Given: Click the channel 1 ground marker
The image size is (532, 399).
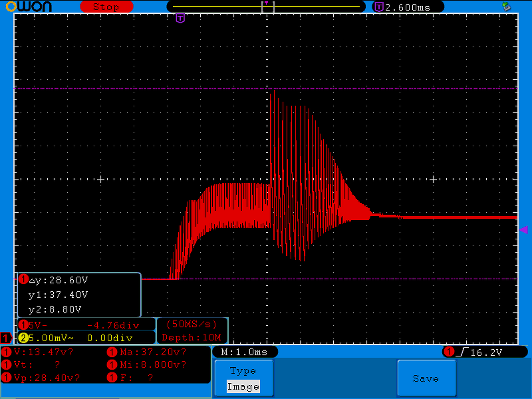Looking at the screenshot, I should [x=6, y=337].
